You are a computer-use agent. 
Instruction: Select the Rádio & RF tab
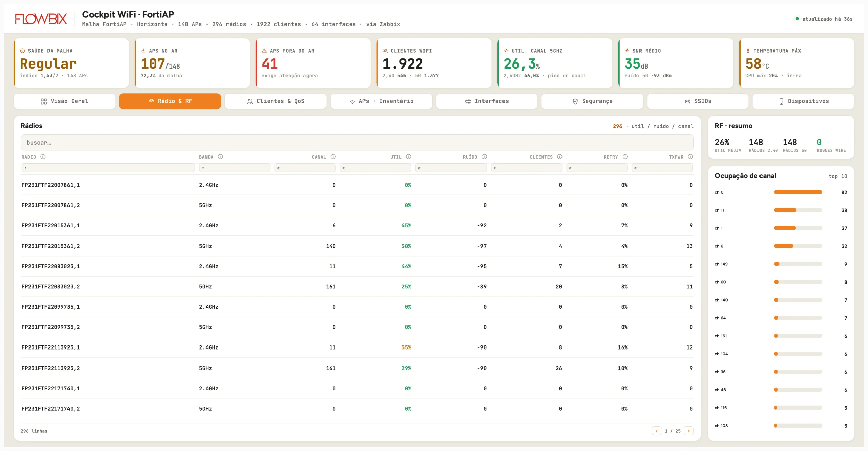pos(170,101)
